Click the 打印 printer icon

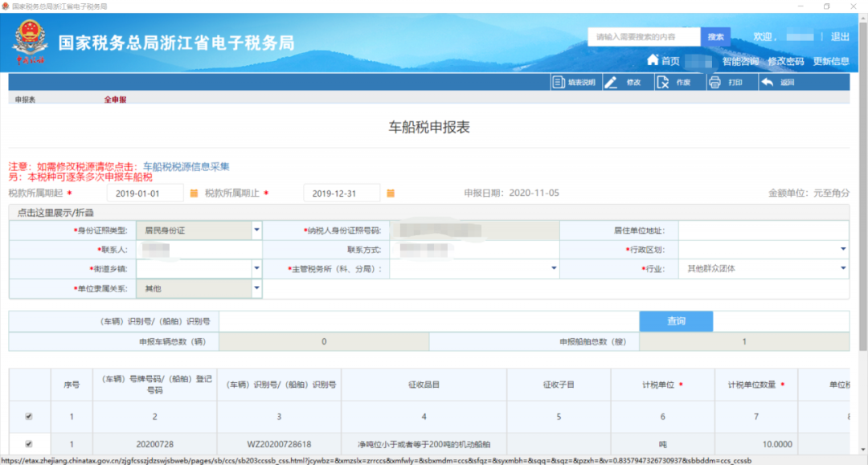click(714, 83)
